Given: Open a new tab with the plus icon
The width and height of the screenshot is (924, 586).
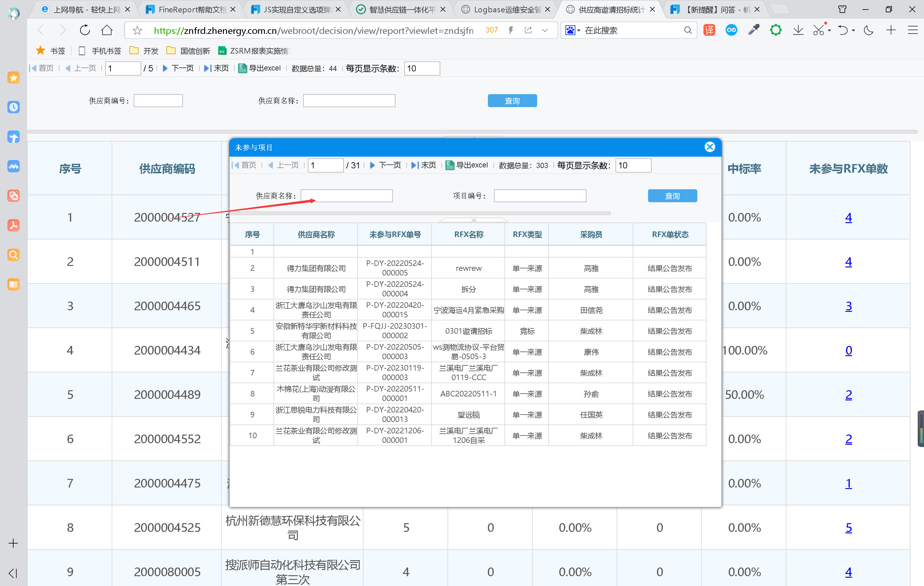Looking at the screenshot, I should click(891, 30).
